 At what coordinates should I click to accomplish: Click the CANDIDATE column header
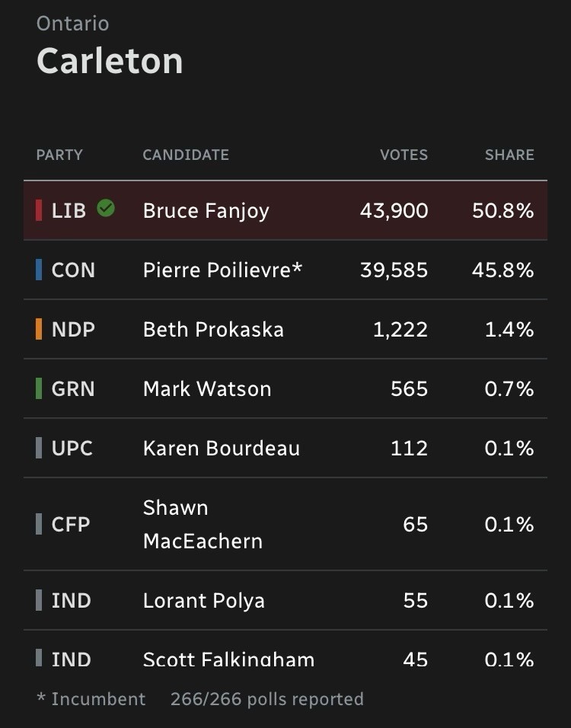click(186, 155)
